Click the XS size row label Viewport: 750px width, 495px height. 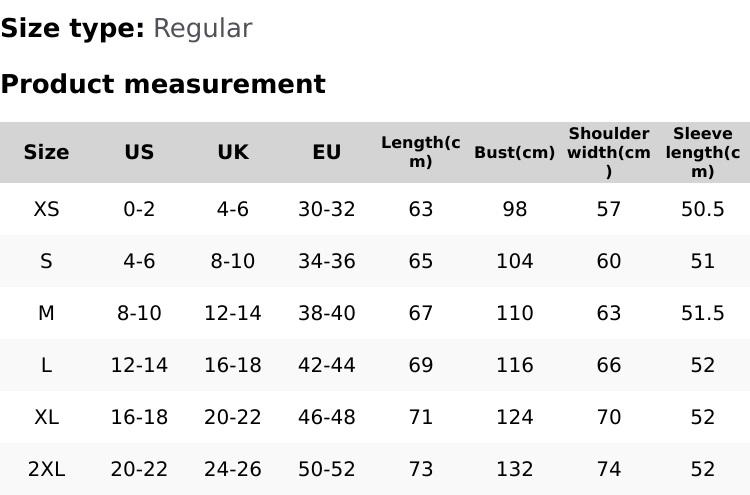(46, 209)
